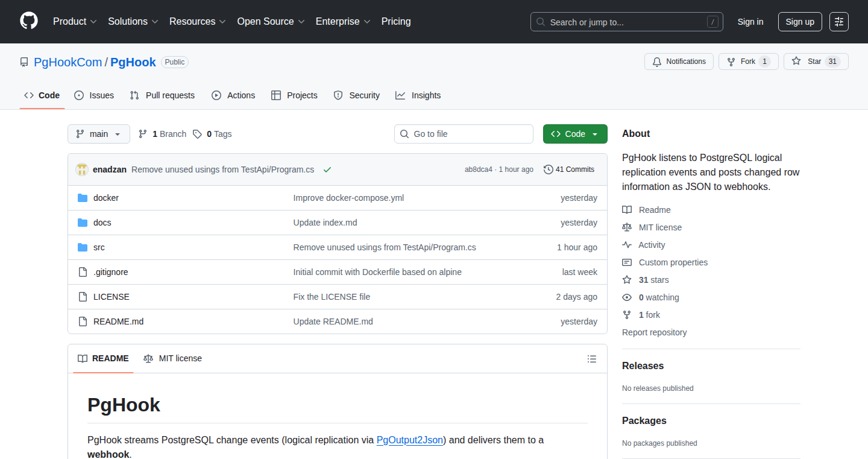
Task: Open 'Fix the LICENSE file' commit message
Action: tap(332, 297)
